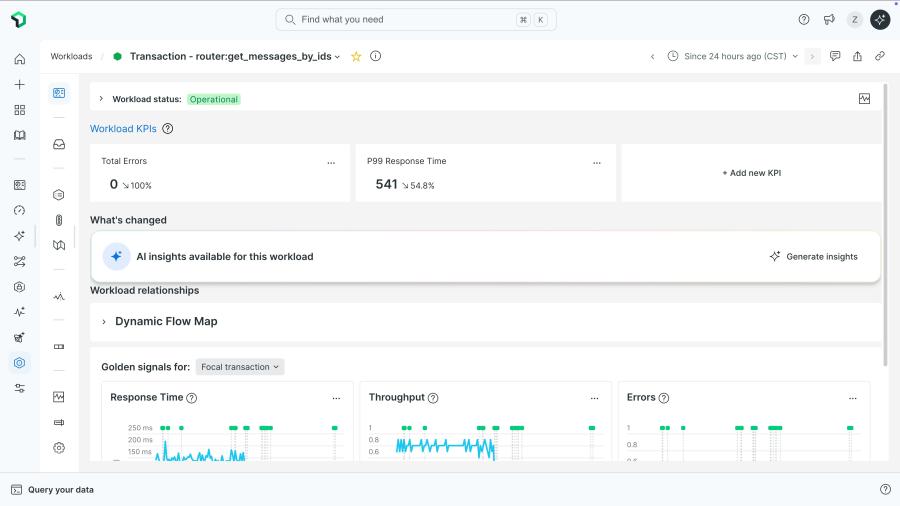Click Add new KPI button
Screen dimensions: 900x506
point(751,173)
